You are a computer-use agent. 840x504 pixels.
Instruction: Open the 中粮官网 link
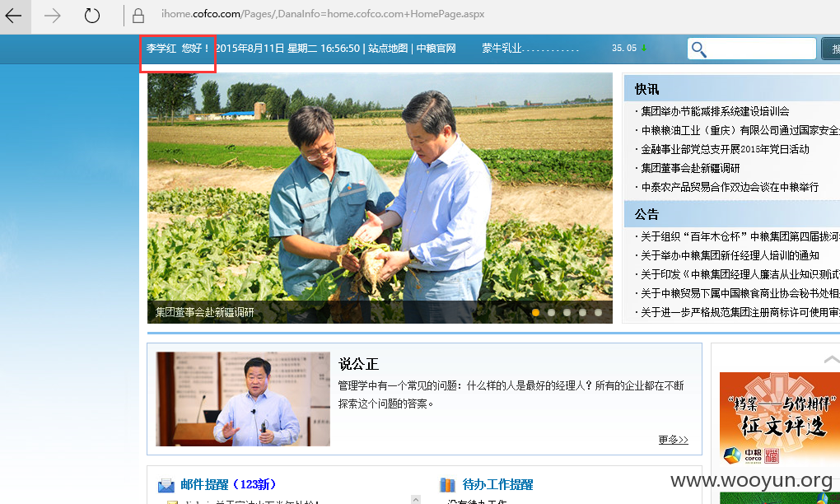436,49
